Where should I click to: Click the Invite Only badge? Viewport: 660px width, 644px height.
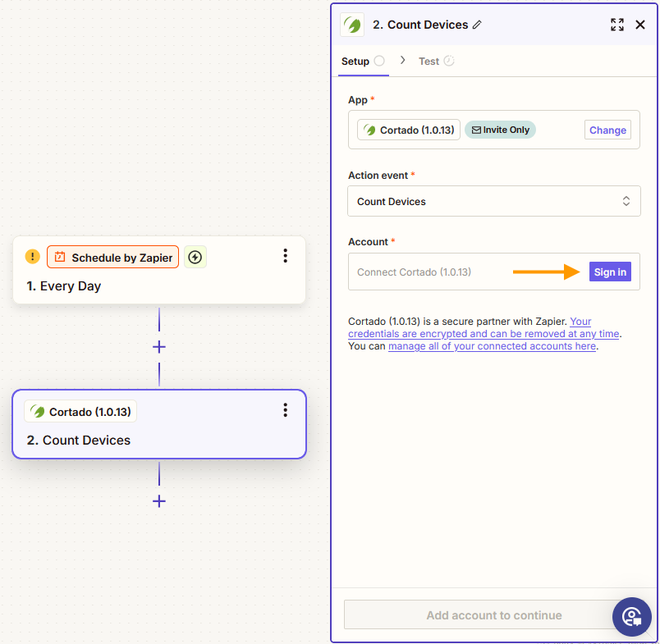tap(500, 130)
